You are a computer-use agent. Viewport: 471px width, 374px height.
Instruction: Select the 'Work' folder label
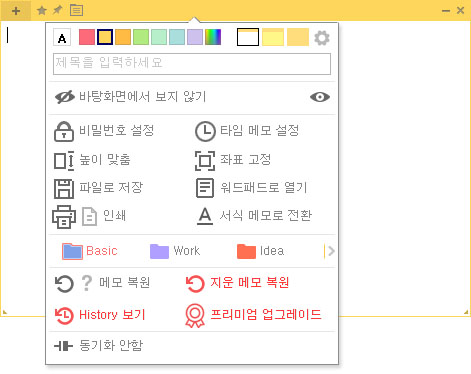click(187, 251)
